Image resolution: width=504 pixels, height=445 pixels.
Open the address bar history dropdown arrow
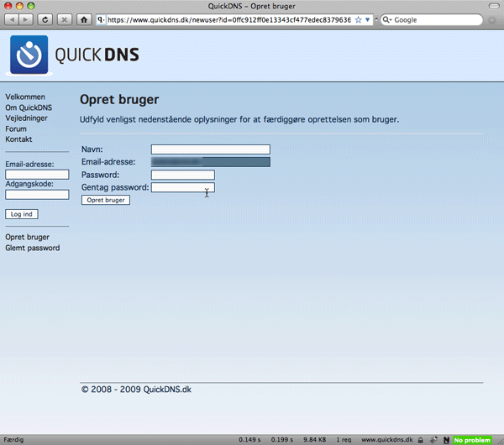tap(367, 20)
